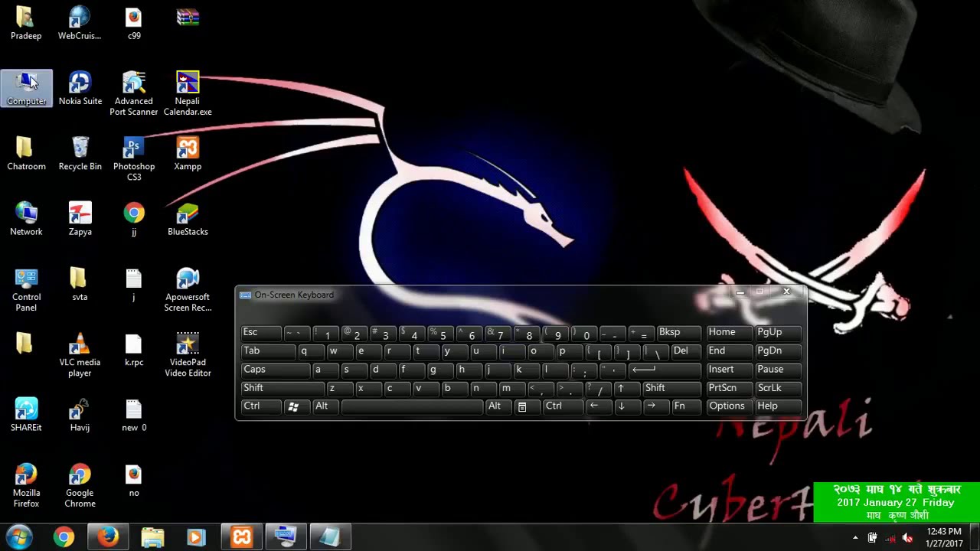
Task: Select VideoPad Video Editor icon
Action: 188,355
